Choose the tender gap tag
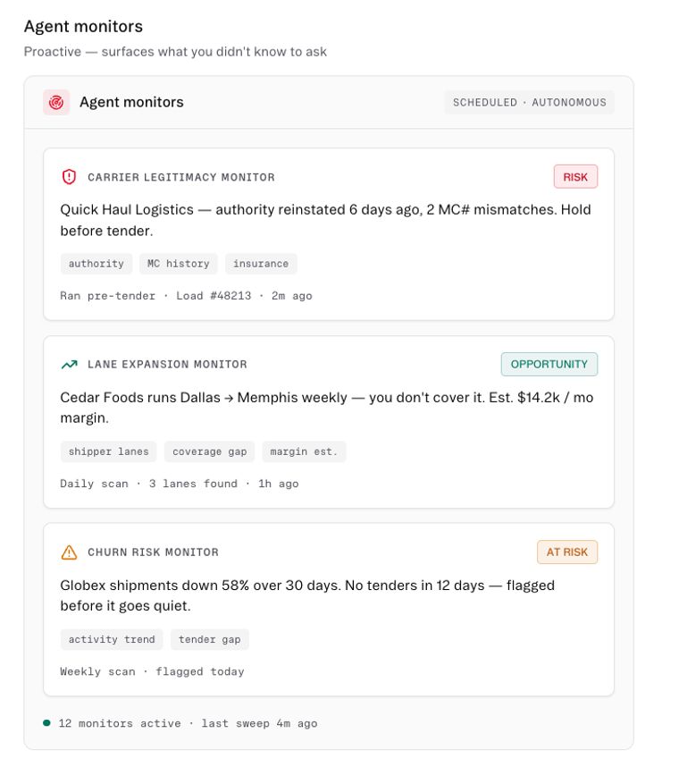The height and width of the screenshot is (784, 679). 209,639
